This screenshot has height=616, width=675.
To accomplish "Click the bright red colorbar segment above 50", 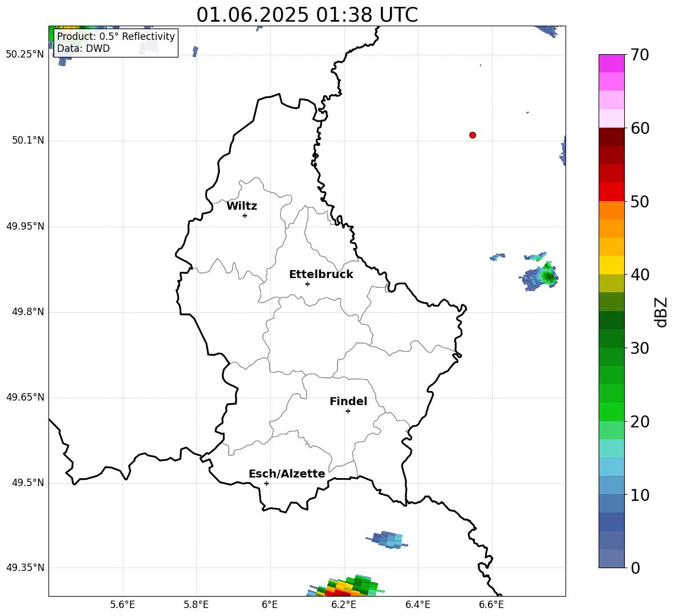I will (x=611, y=192).
